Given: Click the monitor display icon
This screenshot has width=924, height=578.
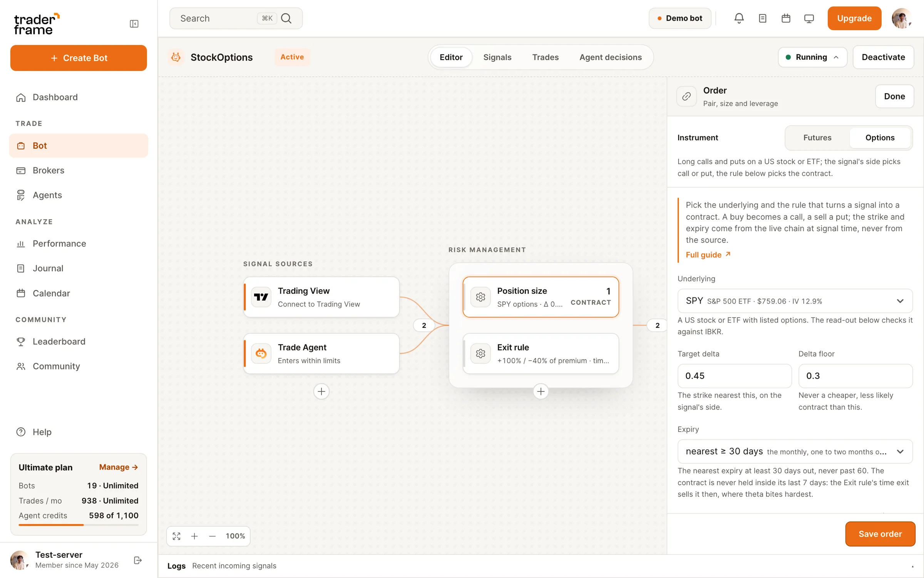Looking at the screenshot, I should [809, 18].
